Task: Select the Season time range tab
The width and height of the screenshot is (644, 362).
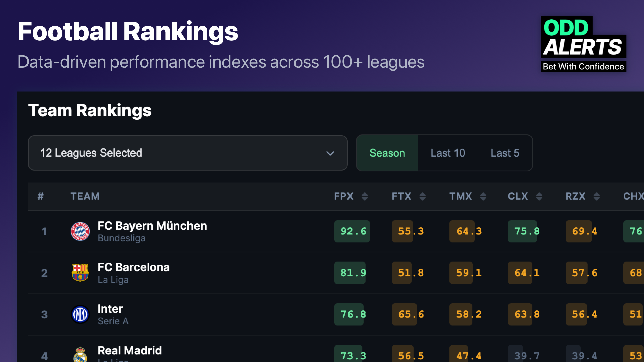Action: click(x=387, y=153)
